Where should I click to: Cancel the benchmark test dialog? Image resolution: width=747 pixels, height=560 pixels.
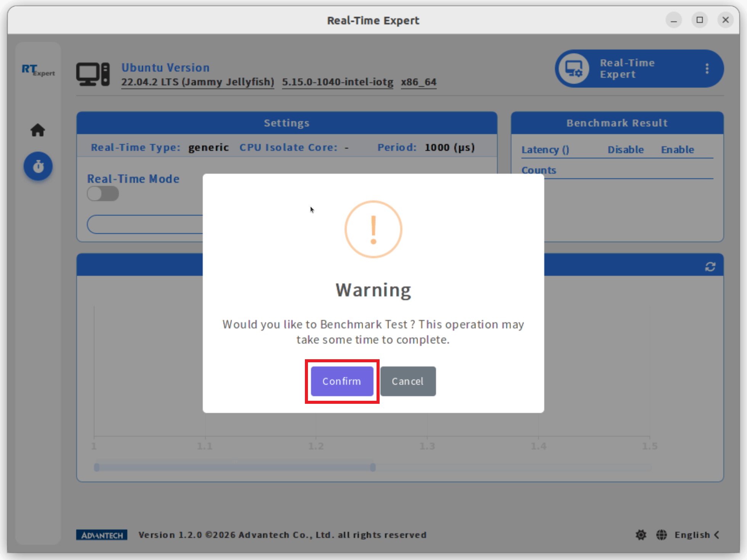point(408,381)
